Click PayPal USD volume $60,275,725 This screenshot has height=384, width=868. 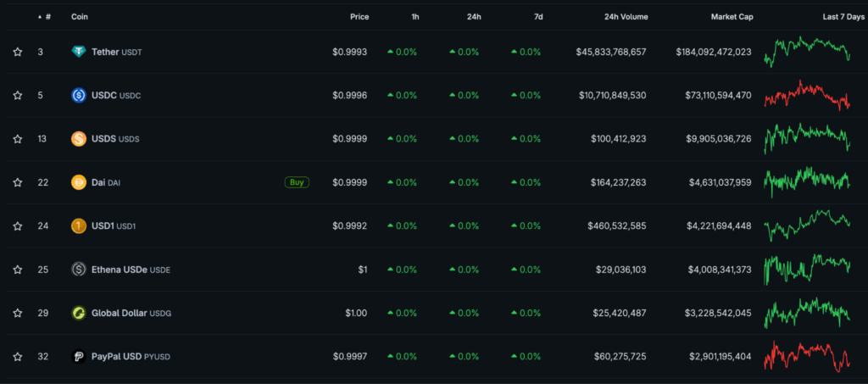[x=620, y=357]
